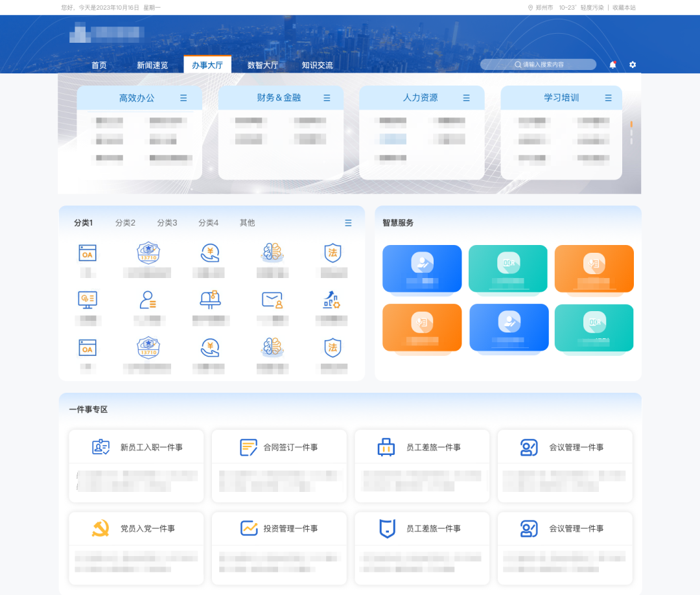Click the growth chart gear icon
Screen dimensions: 700x595
332,299
